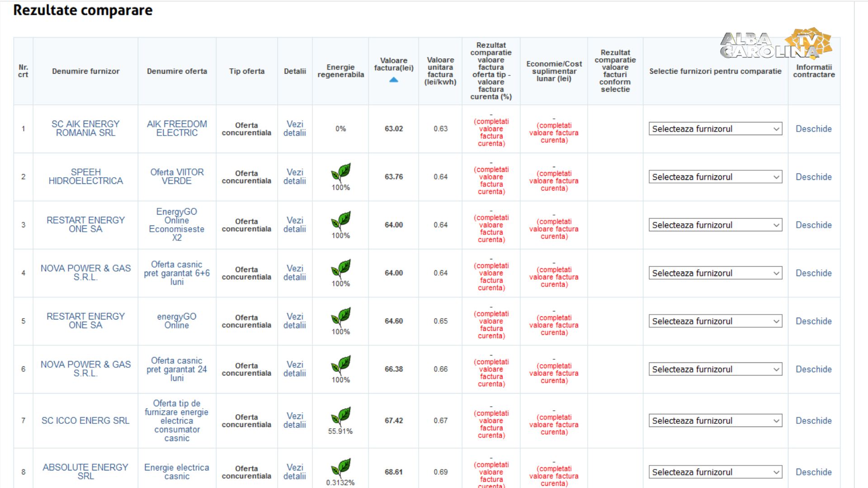Viewport: 868px width, 488px height.
Task: Click the blue sort arrow under Valoare factura
Action: coord(393,80)
